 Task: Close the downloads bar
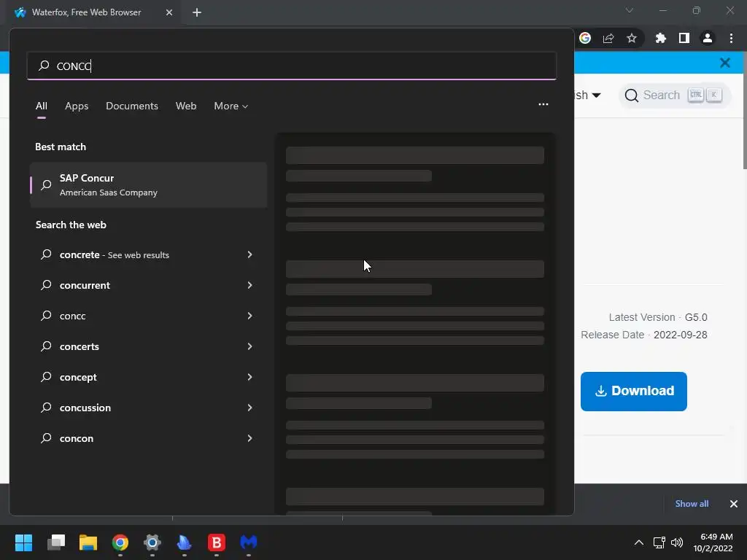click(734, 504)
